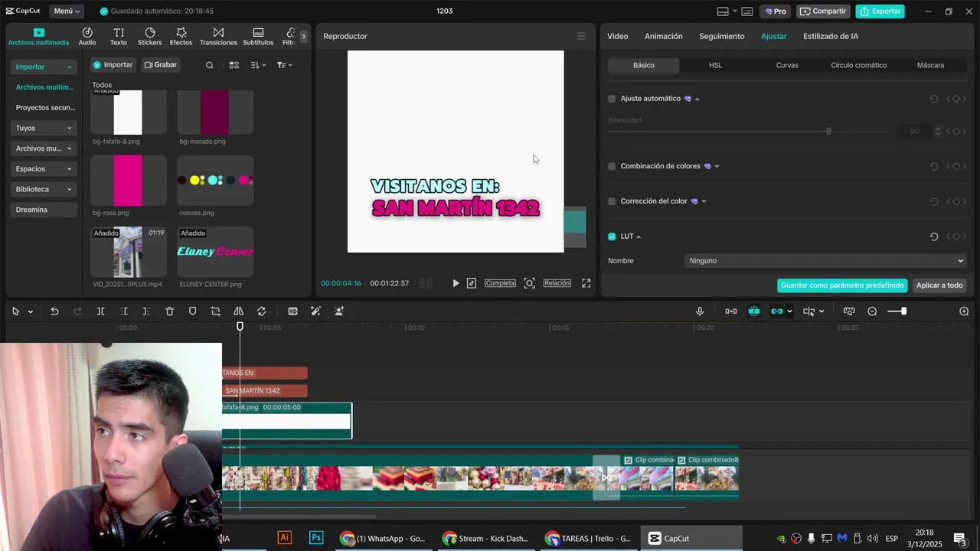The image size is (980, 551).
Task: Click the rotate icon in timeline toolbar
Action: pyautogui.click(x=261, y=311)
